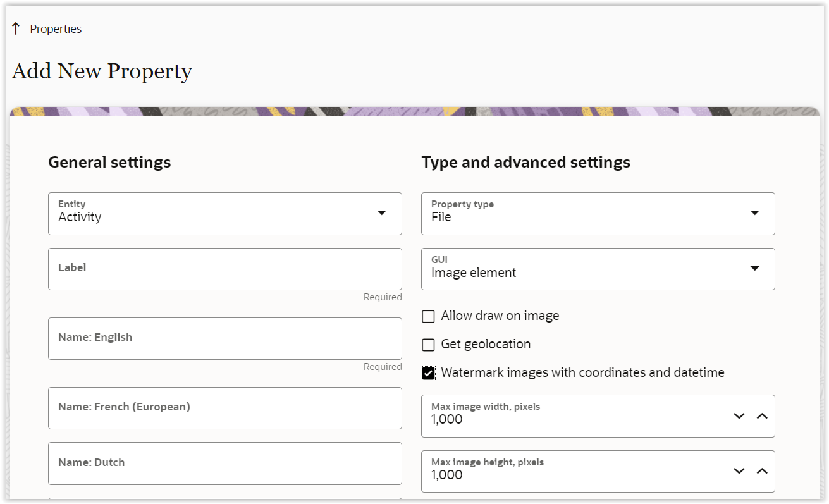Click the Entity dropdown arrow icon
Screen dimensions: 829x504
(382, 213)
